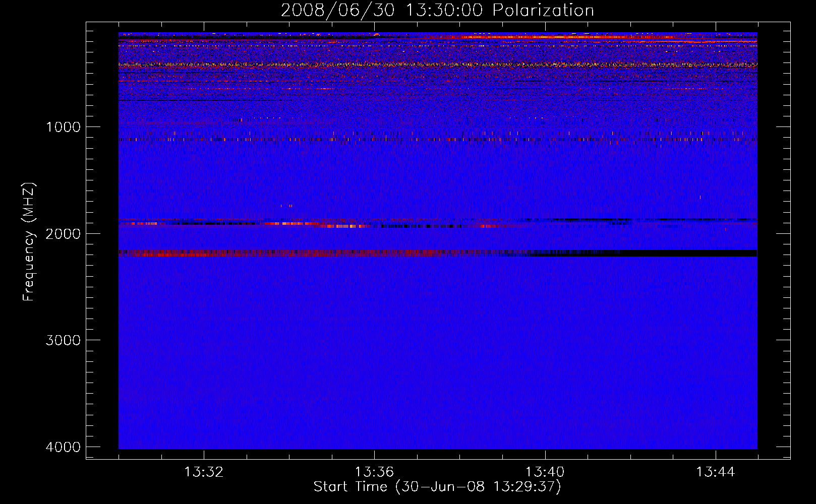This screenshot has width=816, height=504.
Task: Select the 'Start Time (30-Jun-08 13:29:37)' label
Action: coord(437,487)
